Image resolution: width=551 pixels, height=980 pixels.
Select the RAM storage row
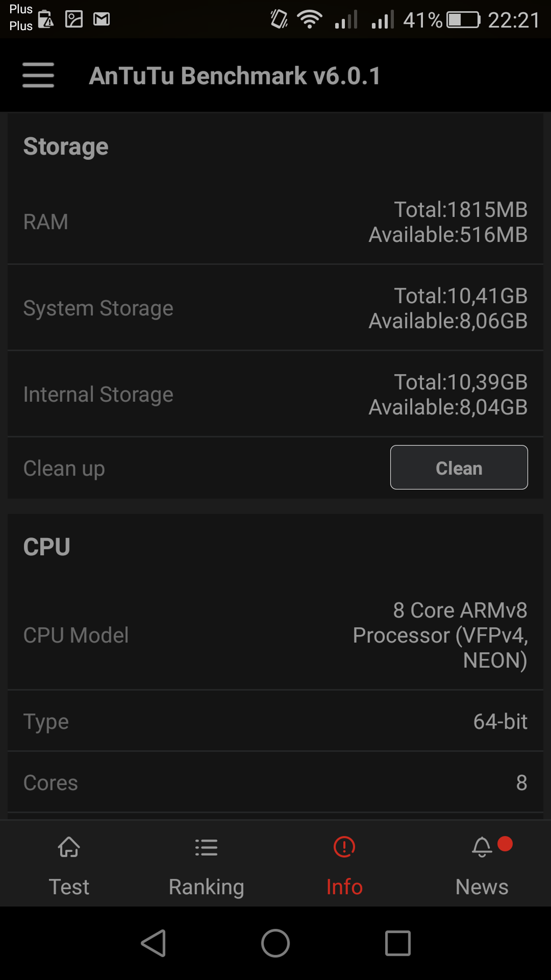click(275, 222)
